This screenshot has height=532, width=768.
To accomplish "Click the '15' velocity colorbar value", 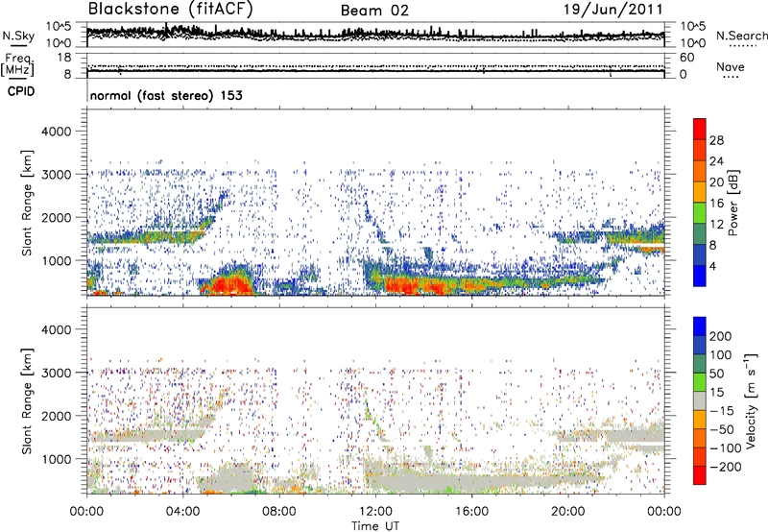I will pos(716,392).
